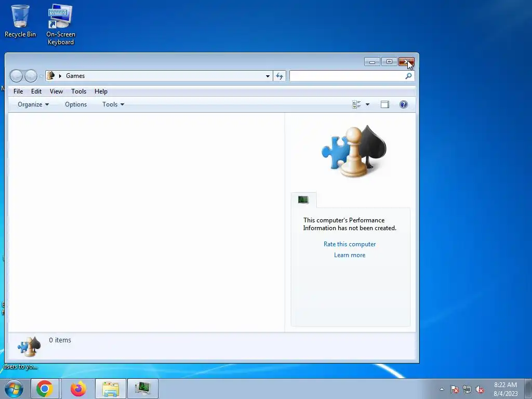Focus the Games search box
The height and width of the screenshot is (399, 532).
pos(347,76)
